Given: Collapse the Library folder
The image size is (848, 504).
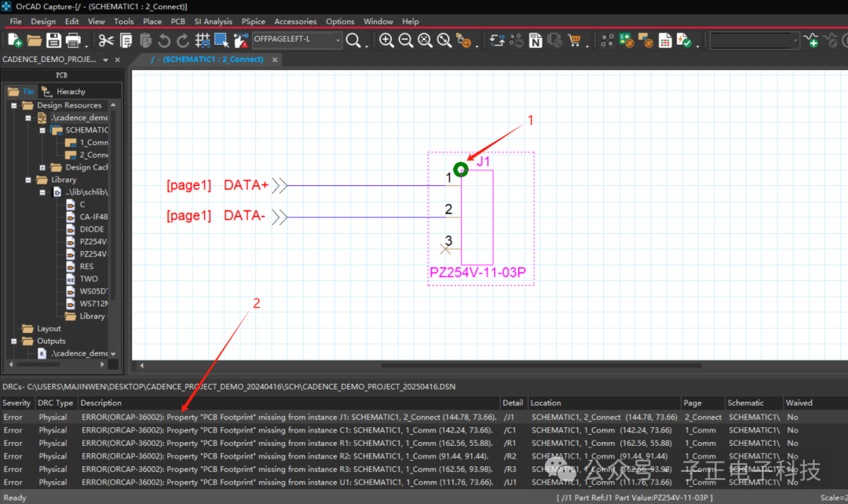Looking at the screenshot, I should point(28,180).
